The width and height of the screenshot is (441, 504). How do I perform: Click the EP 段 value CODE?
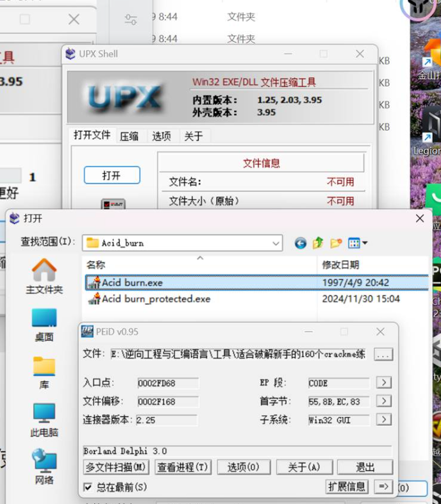pos(338,383)
